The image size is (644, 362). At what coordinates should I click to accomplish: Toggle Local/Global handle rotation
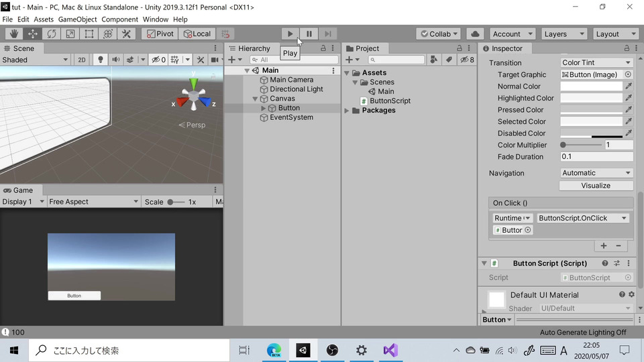(197, 34)
